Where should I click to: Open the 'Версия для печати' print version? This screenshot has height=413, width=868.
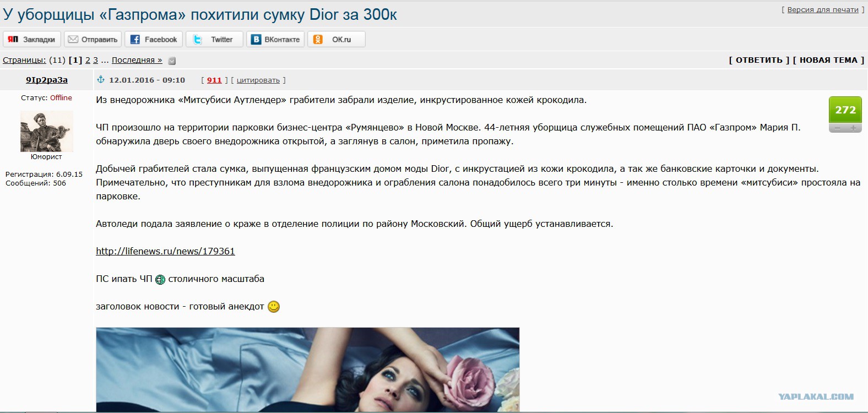[x=823, y=10]
